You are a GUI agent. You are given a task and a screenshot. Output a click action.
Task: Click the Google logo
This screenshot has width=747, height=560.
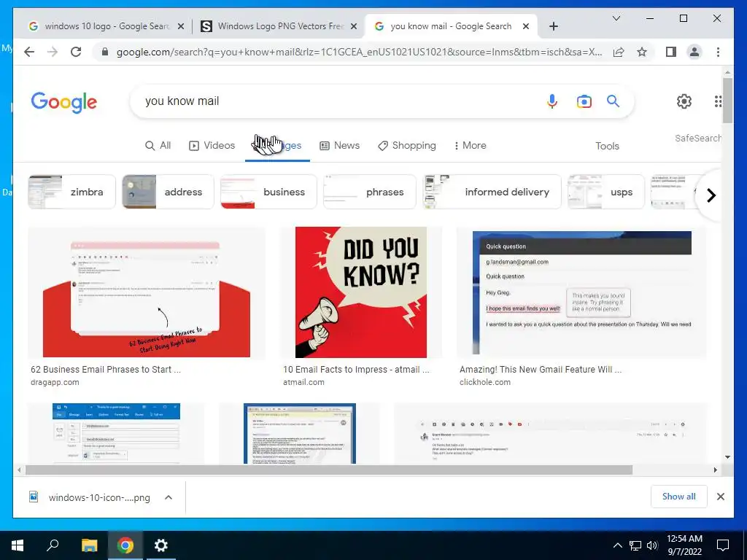tap(64, 102)
